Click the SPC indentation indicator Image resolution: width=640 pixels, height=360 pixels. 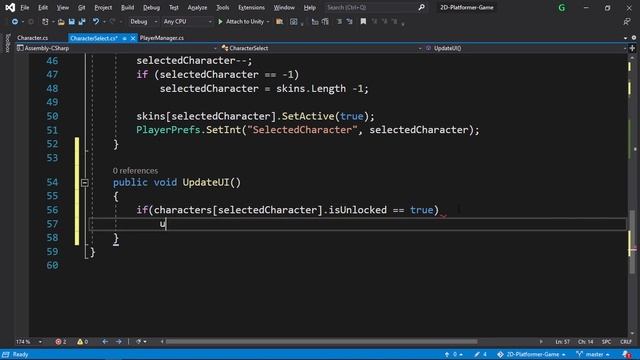point(606,342)
